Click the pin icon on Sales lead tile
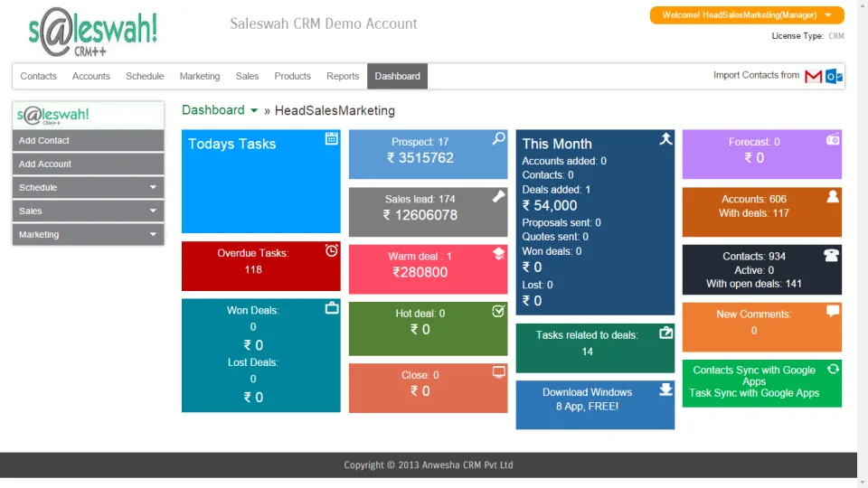The width and height of the screenshot is (868, 488). [x=499, y=196]
